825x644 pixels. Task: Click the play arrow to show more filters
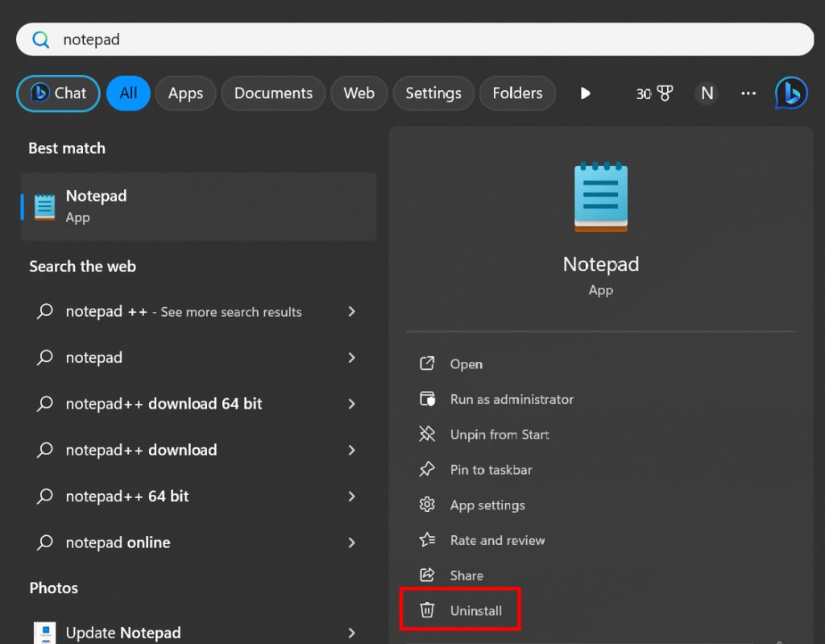point(586,93)
